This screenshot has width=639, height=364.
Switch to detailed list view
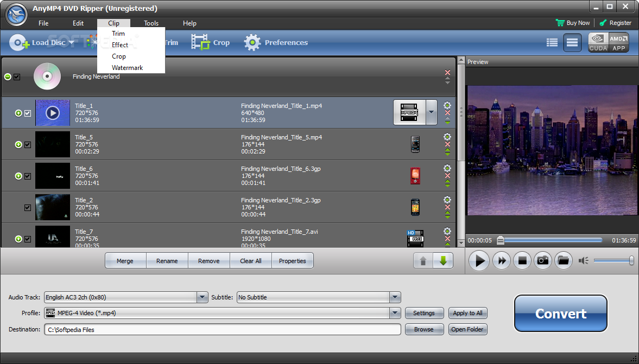click(x=552, y=42)
